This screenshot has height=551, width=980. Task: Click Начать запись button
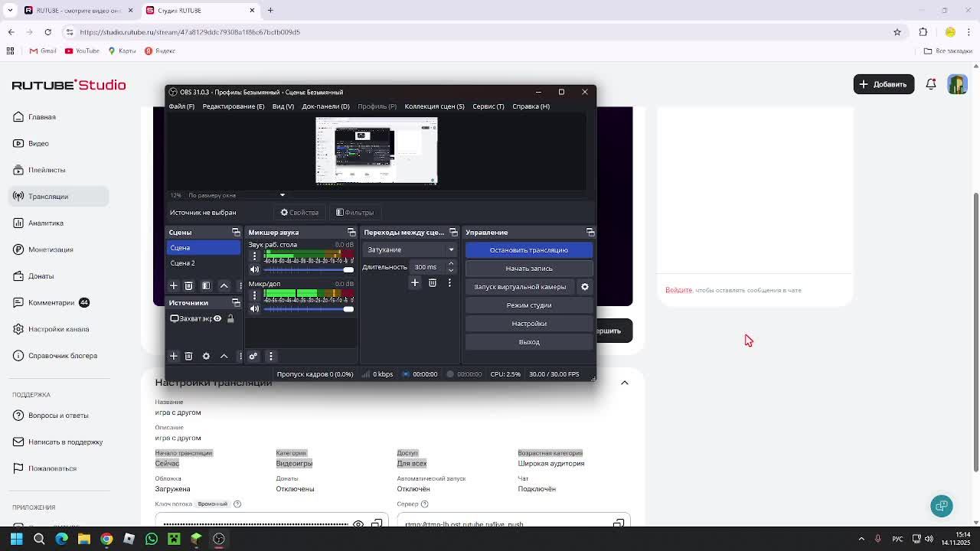tap(529, 269)
